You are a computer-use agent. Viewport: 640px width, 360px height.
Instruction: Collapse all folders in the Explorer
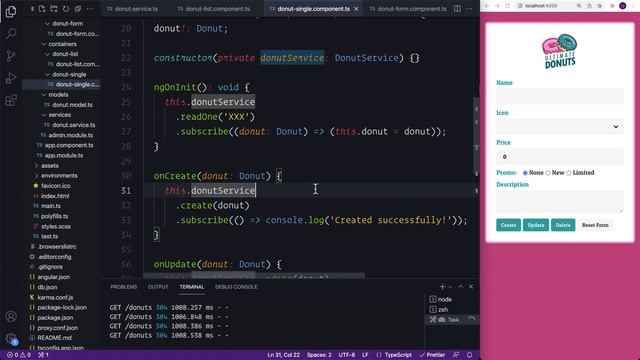point(78,9)
